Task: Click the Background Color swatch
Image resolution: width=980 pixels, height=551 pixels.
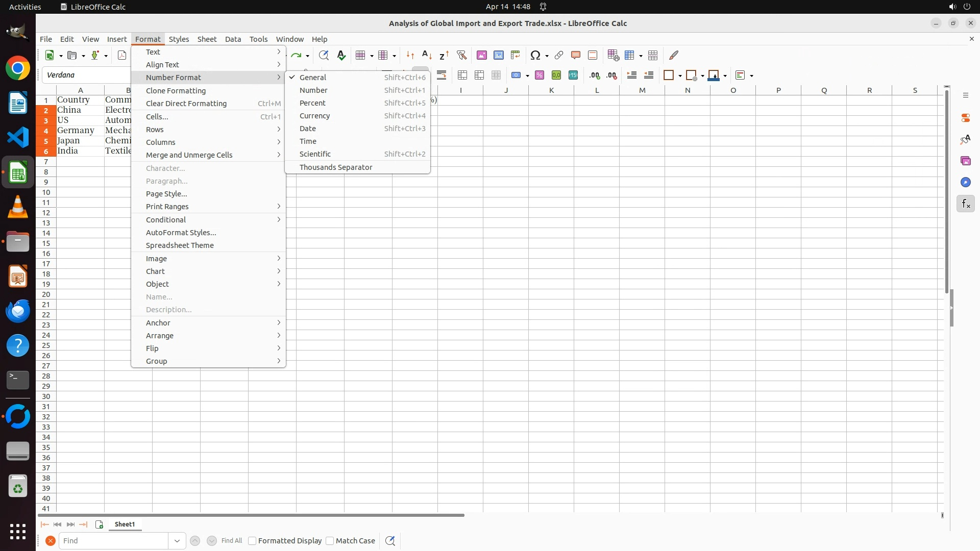Action: (714, 76)
